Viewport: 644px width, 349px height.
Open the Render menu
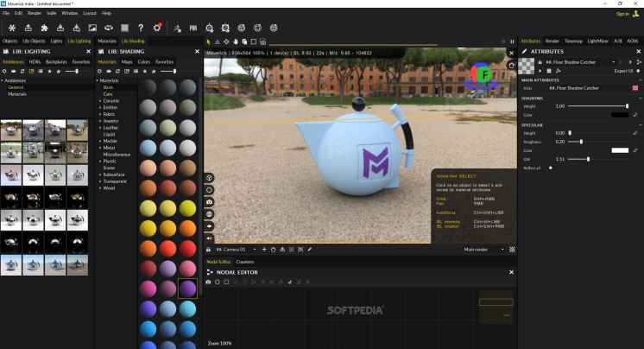coord(34,14)
